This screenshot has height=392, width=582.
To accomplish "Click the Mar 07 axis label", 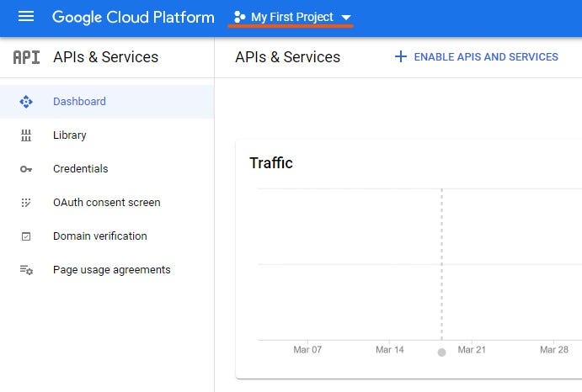I will (307, 350).
